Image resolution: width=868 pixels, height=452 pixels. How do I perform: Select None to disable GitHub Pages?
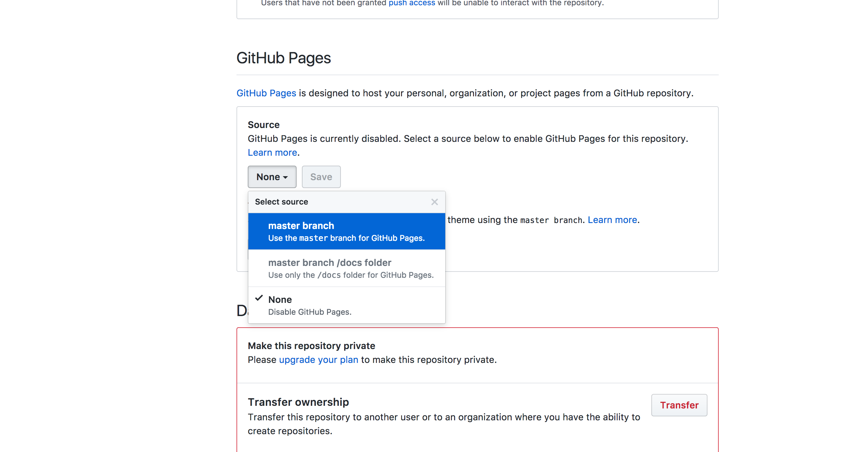pos(346,305)
